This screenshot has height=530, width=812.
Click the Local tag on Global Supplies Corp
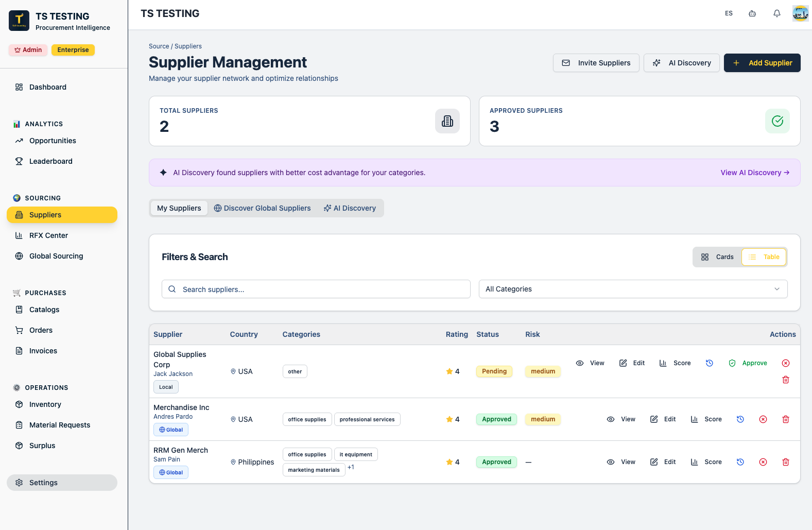pyautogui.click(x=166, y=387)
